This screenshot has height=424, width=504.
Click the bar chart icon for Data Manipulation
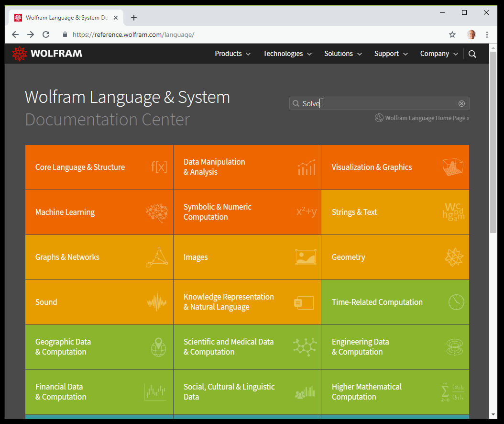point(307,167)
